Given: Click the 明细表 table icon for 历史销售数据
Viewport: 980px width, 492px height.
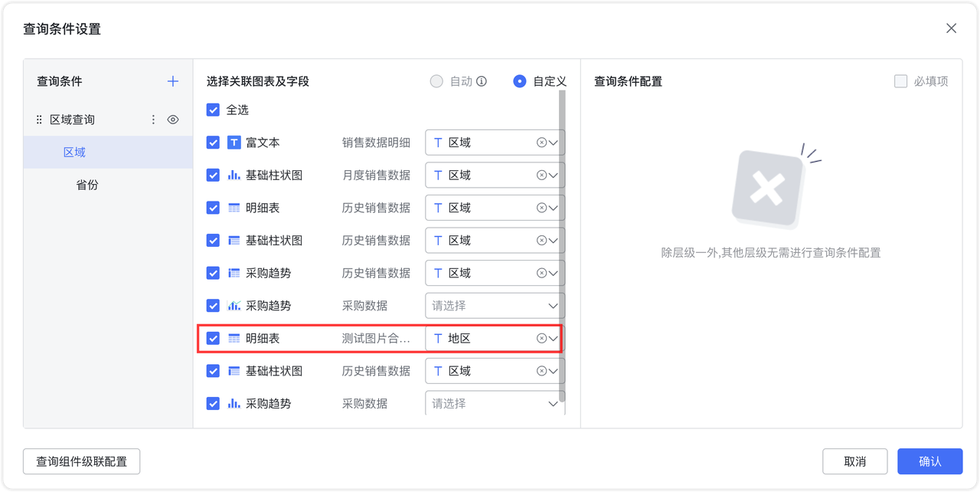Looking at the screenshot, I should point(234,207).
